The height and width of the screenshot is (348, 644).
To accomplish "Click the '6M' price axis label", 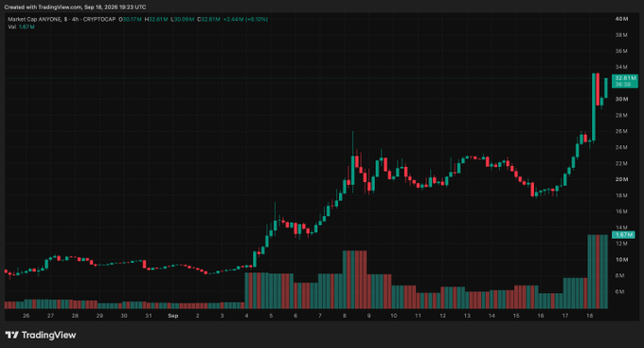I will pyautogui.click(x=619, y=292).
